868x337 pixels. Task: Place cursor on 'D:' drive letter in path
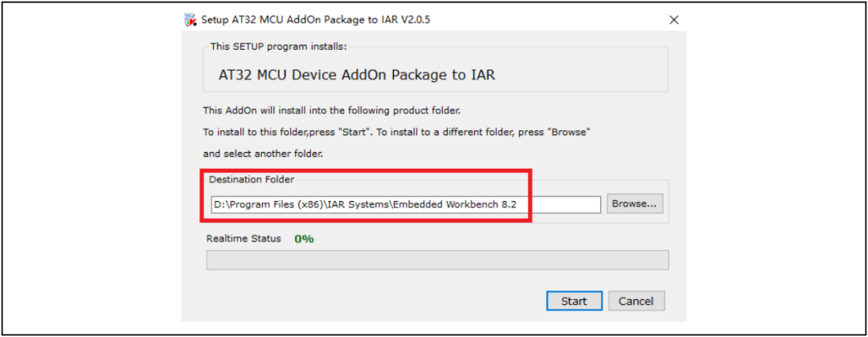click(x=219, y=204)
